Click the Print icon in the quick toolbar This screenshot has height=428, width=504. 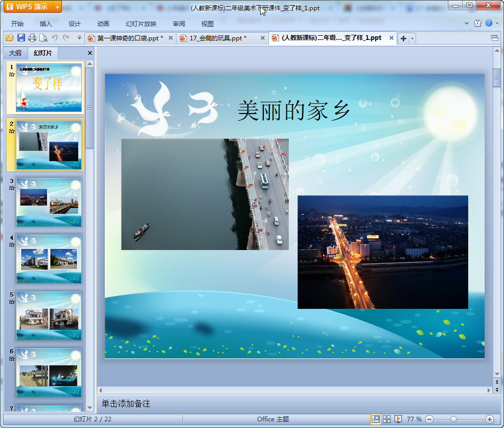(x=32, y=38)
